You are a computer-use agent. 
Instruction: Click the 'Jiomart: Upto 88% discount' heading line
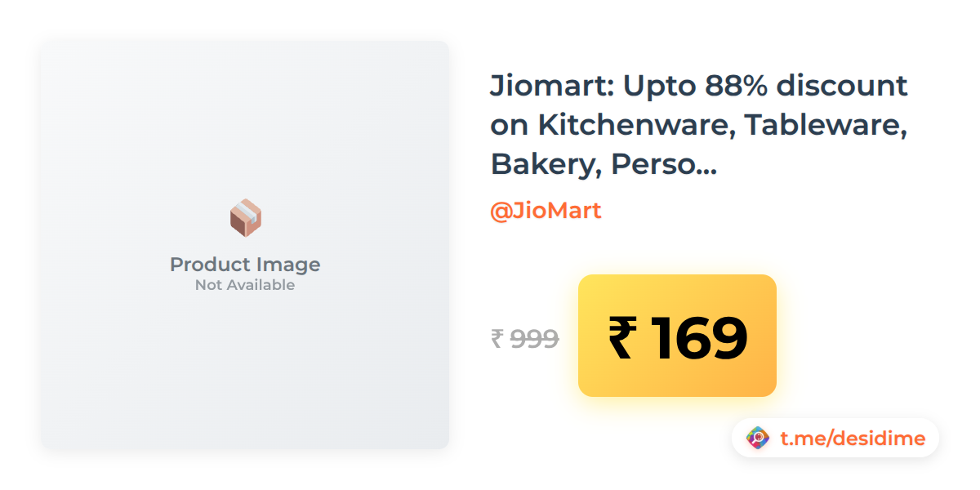pos(699,85)
